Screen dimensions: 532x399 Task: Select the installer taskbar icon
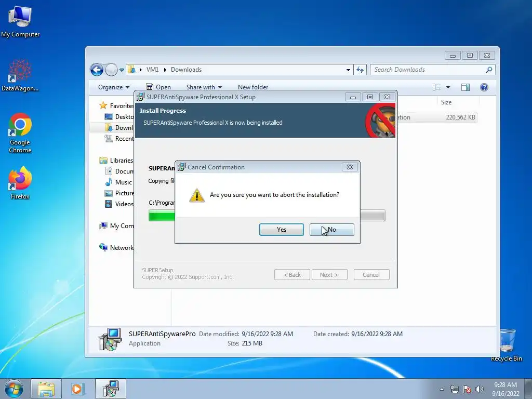(x=111, y=389)
